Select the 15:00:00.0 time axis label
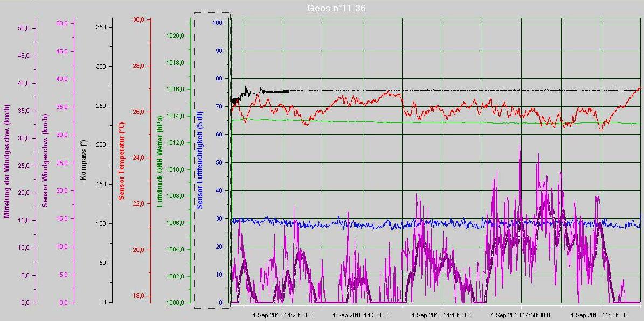The height and width of the screenshot is (321, 644). (600, 315)
